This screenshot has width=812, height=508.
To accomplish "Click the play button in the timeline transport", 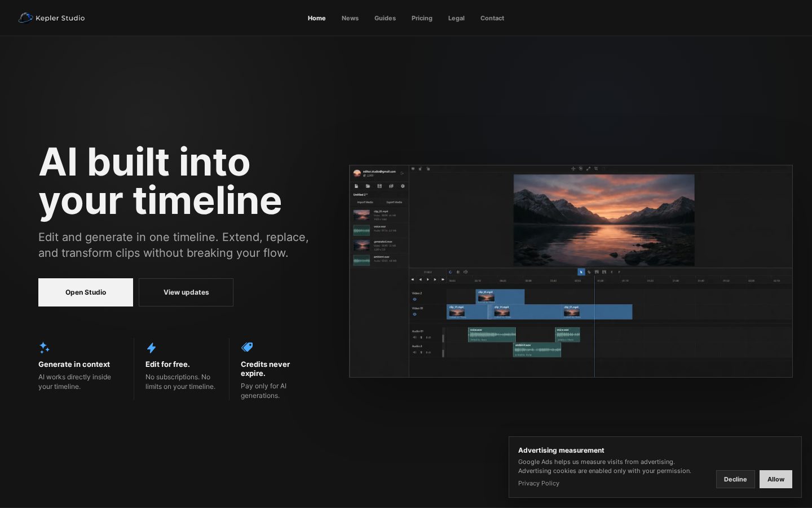I will point(428,279).
